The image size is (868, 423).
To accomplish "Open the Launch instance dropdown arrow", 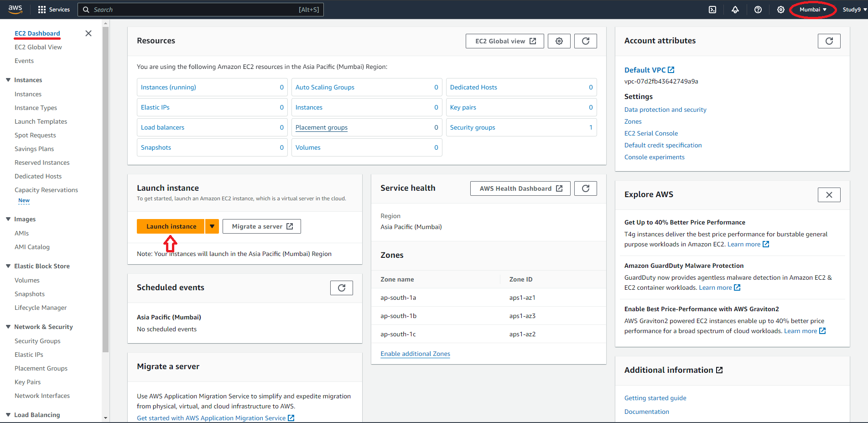I will 212,226.
